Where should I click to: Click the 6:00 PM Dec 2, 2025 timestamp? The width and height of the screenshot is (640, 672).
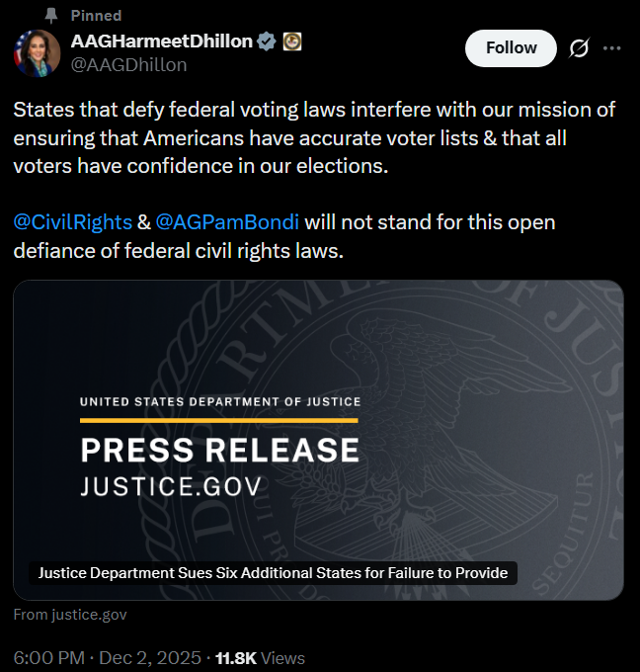pyautogui.click(x=103, y=657)
